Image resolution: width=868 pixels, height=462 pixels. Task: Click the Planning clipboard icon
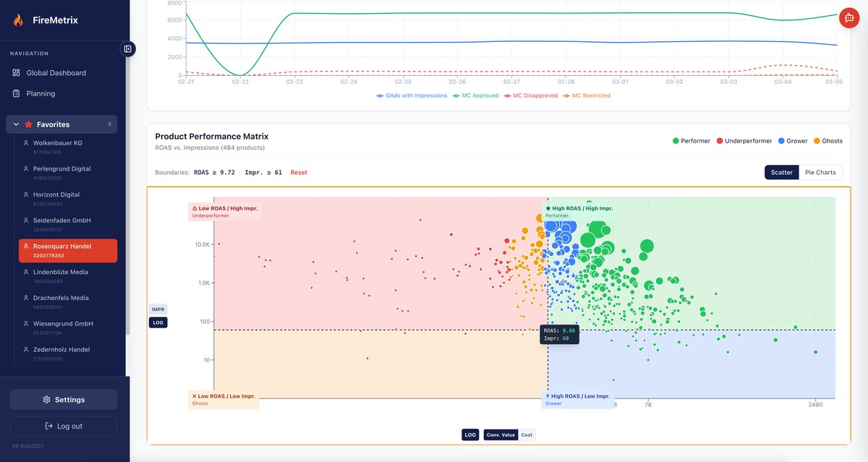(14, 93)
